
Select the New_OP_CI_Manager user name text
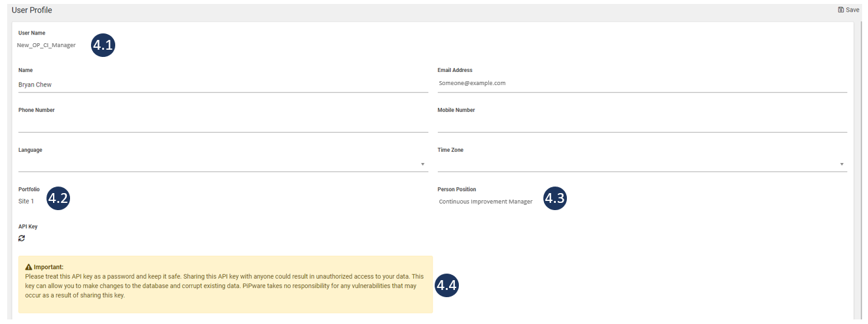[x=46, y=45]
